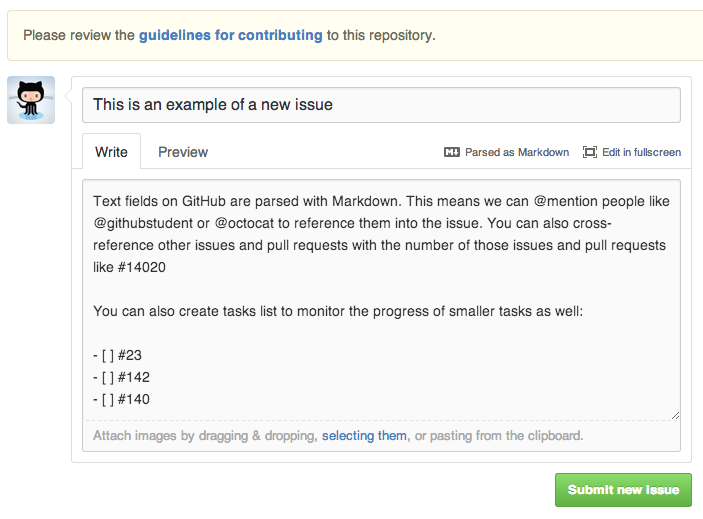
Task: Submit the new issue
Action: (x=623, y=490)
